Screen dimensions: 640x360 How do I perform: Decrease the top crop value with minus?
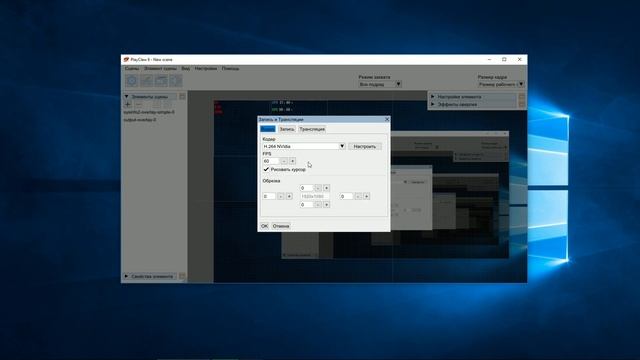[318, 188]
